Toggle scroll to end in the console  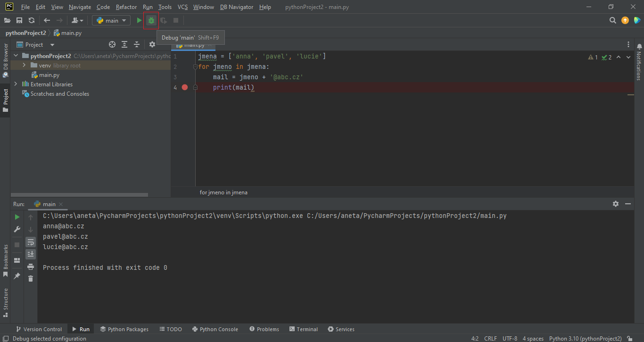point(31,254)
